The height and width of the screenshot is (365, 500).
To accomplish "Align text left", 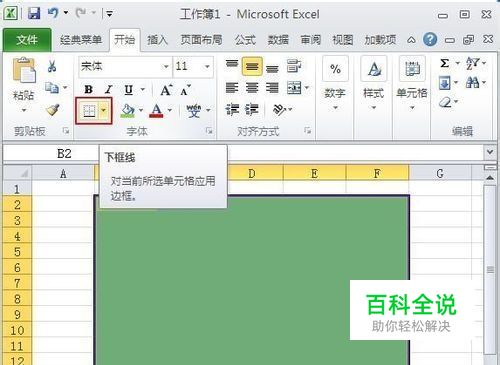I will tap(232, 88).
